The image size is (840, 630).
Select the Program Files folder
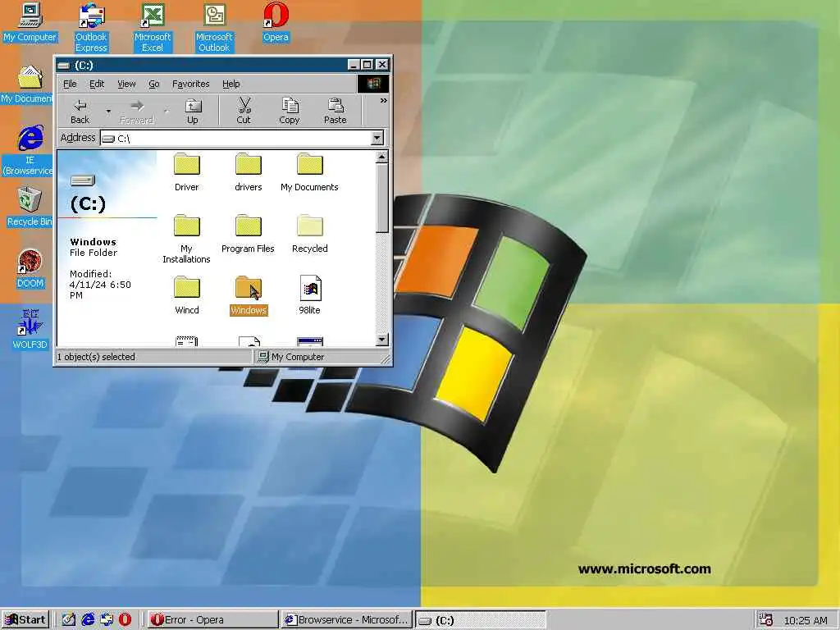click(x=248, y=234)
